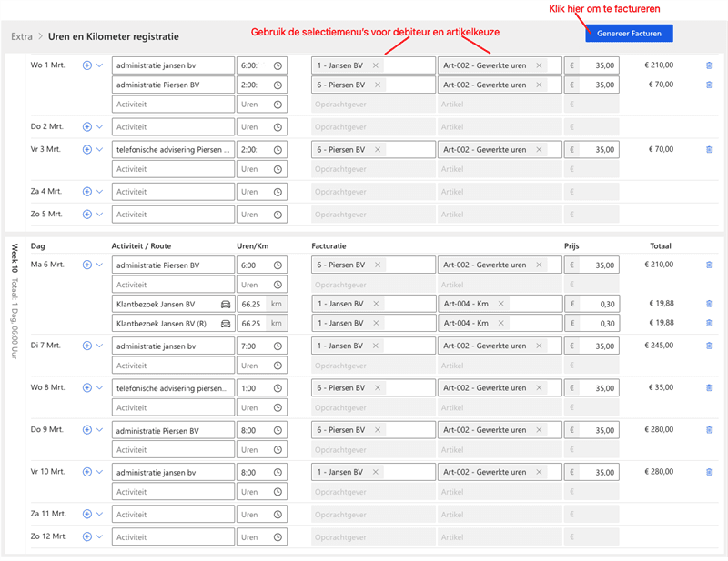Open Artikel selector on Di 7 Mrt. Gewerkte uren
This screenshot has height=561, width=728.
click(500, 346)
